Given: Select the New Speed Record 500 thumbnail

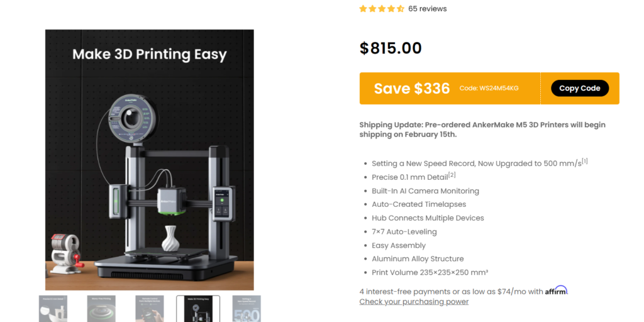Looking at the screenshot, I should [247, 309].
